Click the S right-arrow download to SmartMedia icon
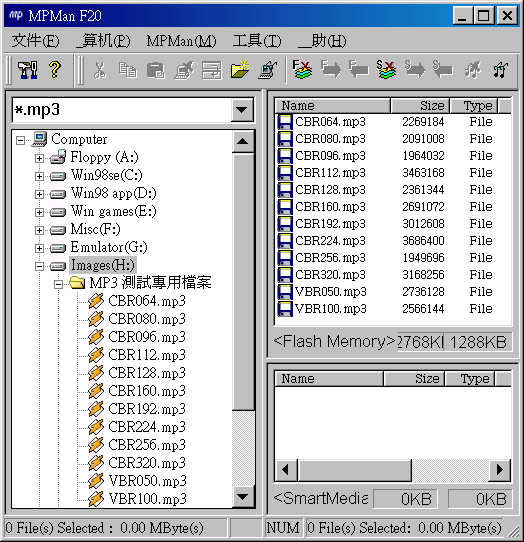This screenshot has height=542, width=524. coord(414,69)
